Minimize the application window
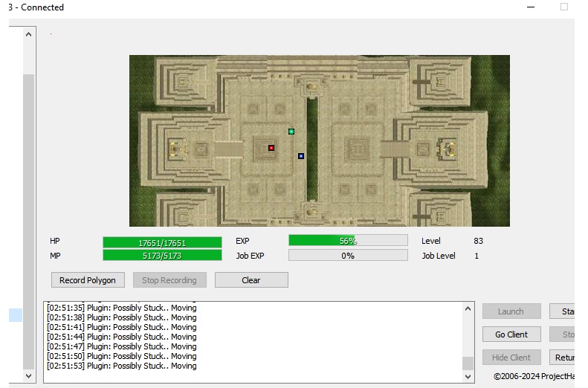This screenshot has height=388, width=588. [x=531, y=7]
